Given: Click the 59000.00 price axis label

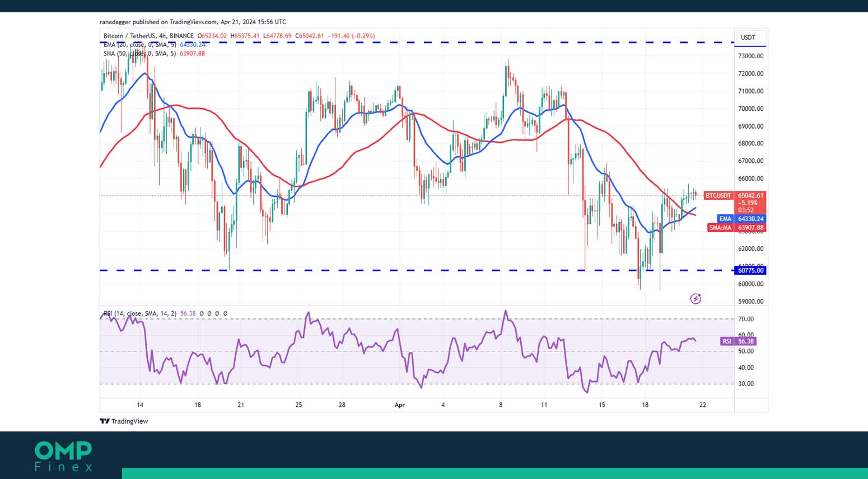Looking at the screenshot, I should click(750, 302).
